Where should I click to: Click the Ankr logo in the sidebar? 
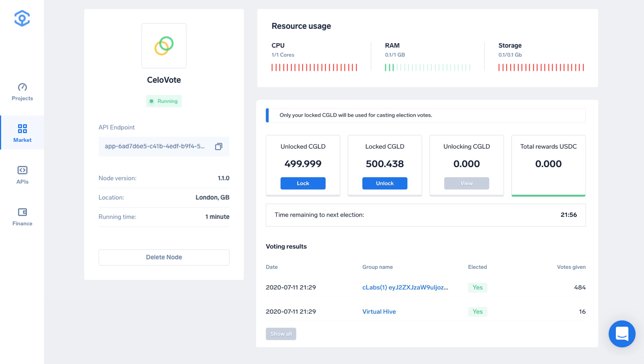(22, 18)
